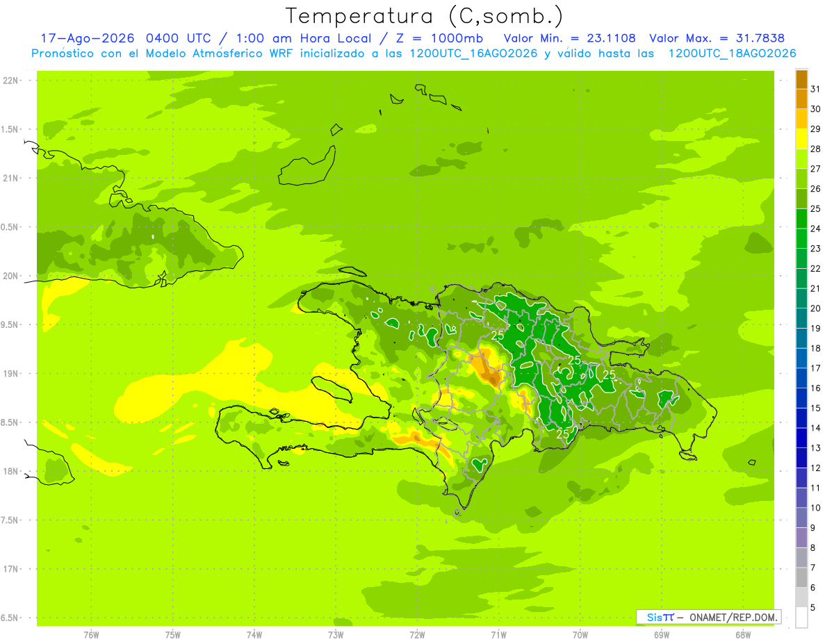Viewport: 834px width, 644px height.
Task: Click the green swatch between 24 and 25
Action: click(801, 219)
